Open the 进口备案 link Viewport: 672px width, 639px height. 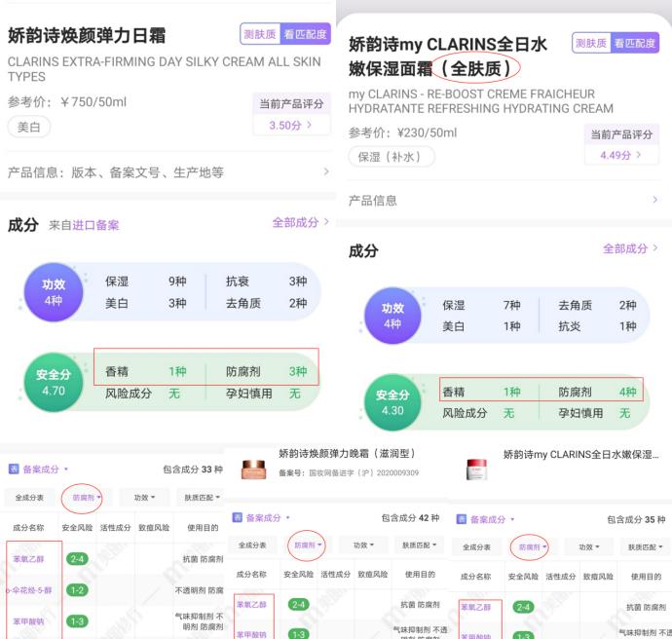pos(95,225)
